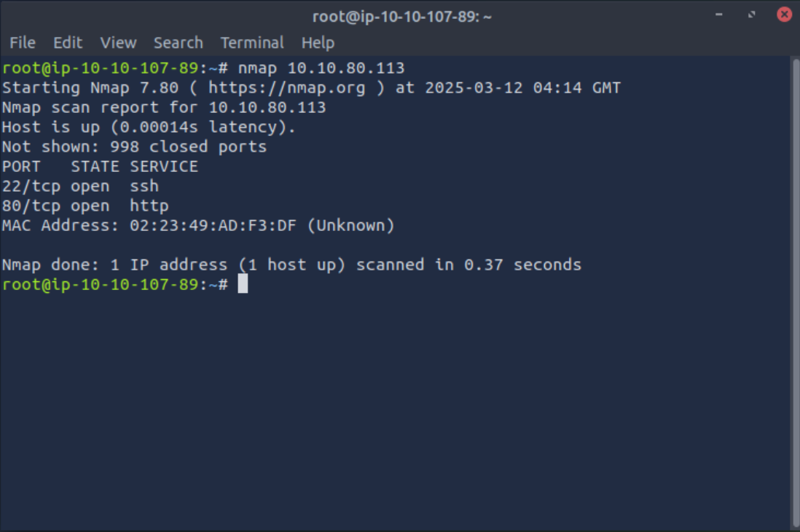This screenshot has width=800, height=532.
Task: Maximize the terminal window
Action: (751, 15)
